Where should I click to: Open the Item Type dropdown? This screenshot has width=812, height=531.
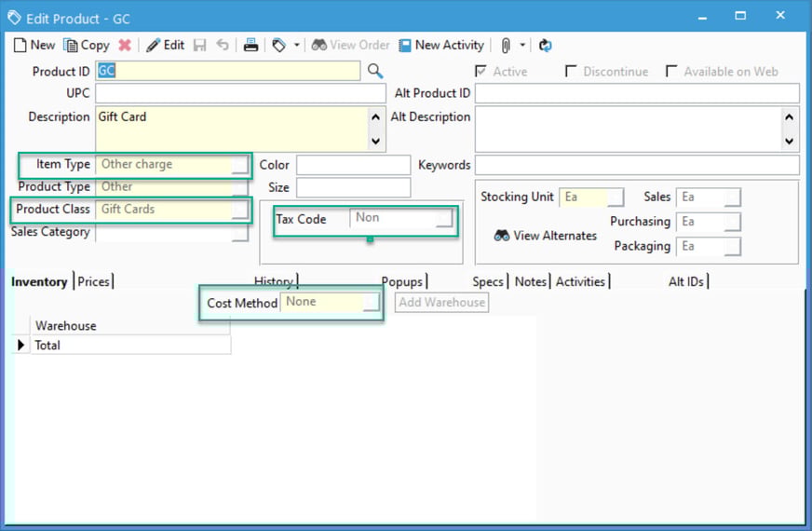click(x=240, y=165)
